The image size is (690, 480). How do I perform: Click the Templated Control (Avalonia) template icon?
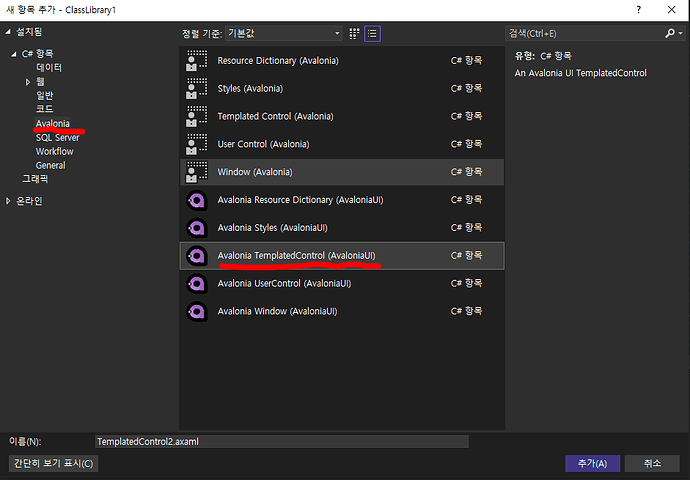click(196, 116)
